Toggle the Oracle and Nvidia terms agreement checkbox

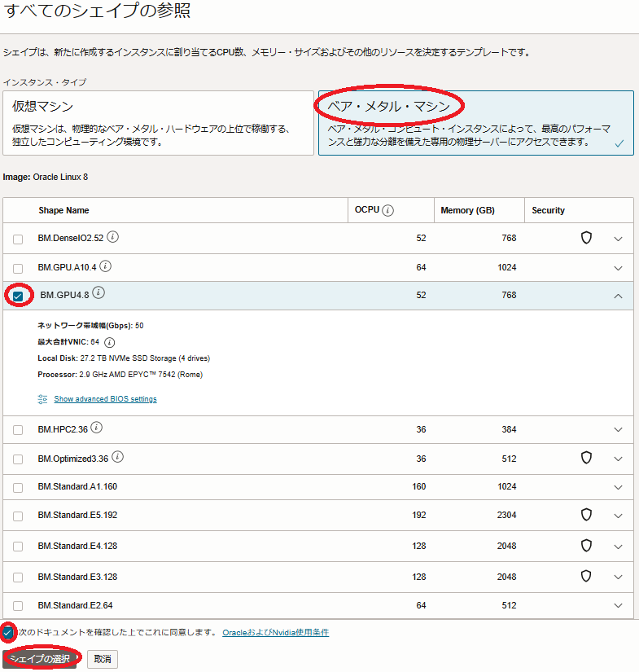(8, 632)
